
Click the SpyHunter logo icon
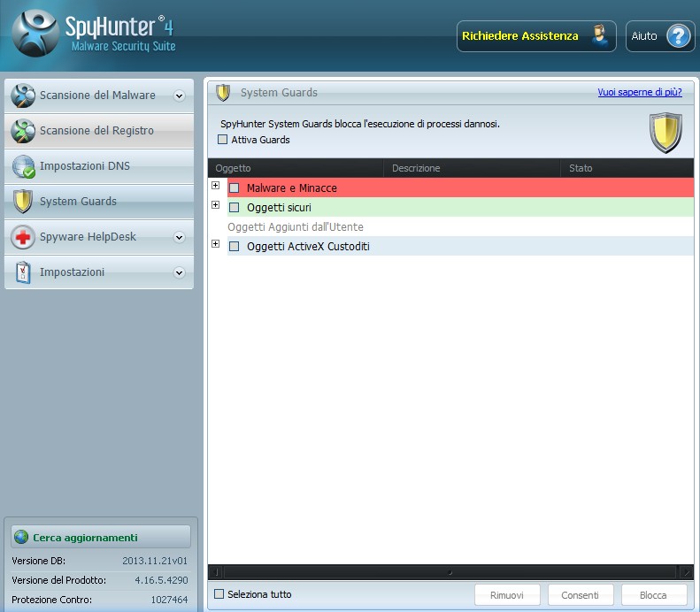35,34
